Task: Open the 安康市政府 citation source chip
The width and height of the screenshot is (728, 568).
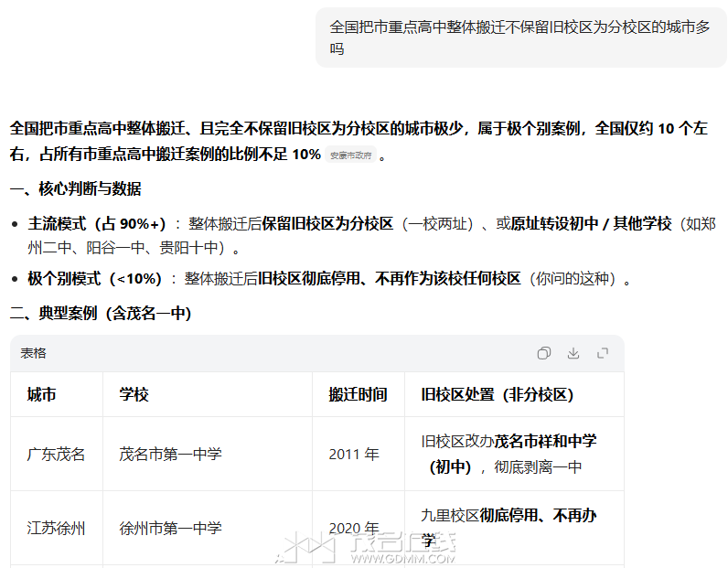Action: point(351,155)
